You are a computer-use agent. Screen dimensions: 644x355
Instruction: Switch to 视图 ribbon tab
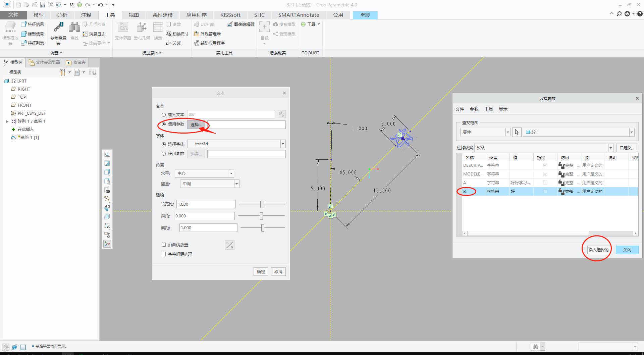tap(134, 15)
